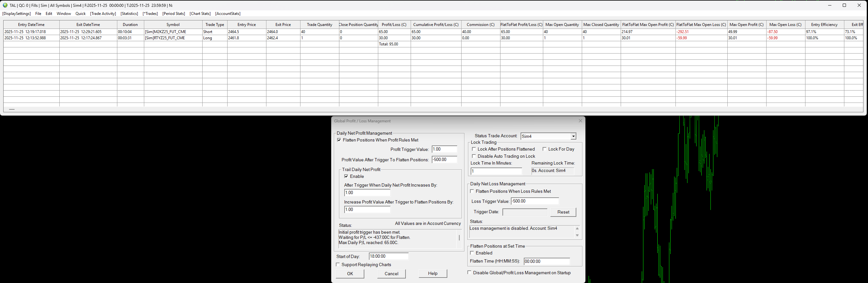This screenshot has height=283, width=868.
Task: Sort by the Entry DateTime column header
Action: 31,25
